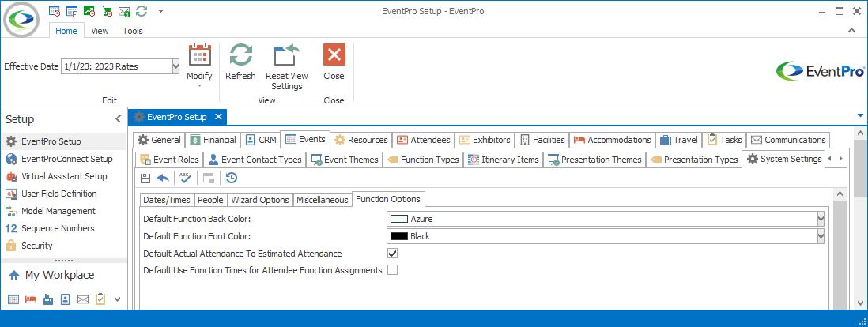Open Sequence Numbers in sidebar

click(x=64, y=228)
